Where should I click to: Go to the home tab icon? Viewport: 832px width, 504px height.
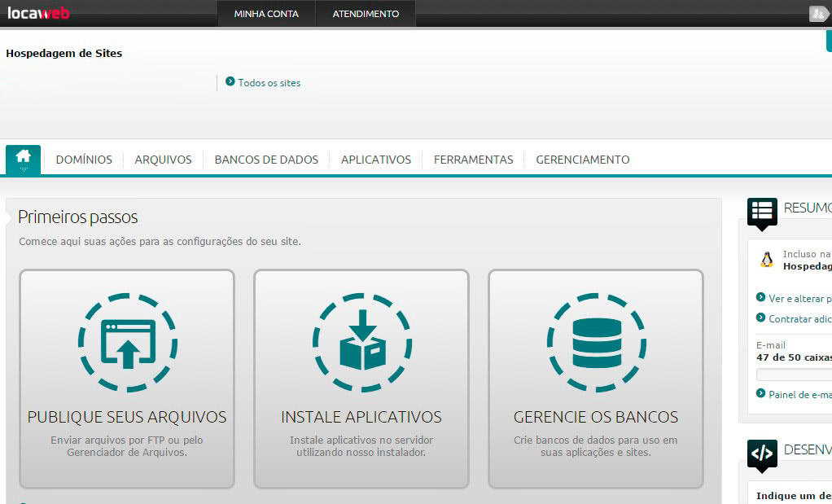24,159
